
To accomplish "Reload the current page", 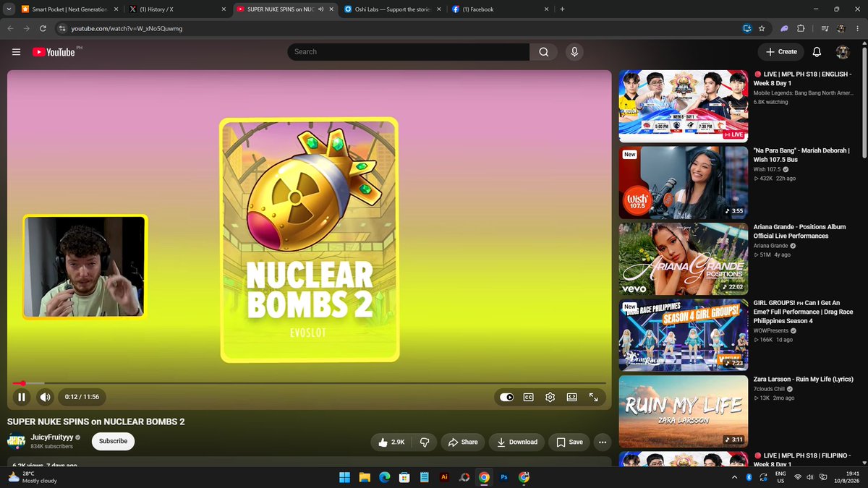I will [43, 28].
